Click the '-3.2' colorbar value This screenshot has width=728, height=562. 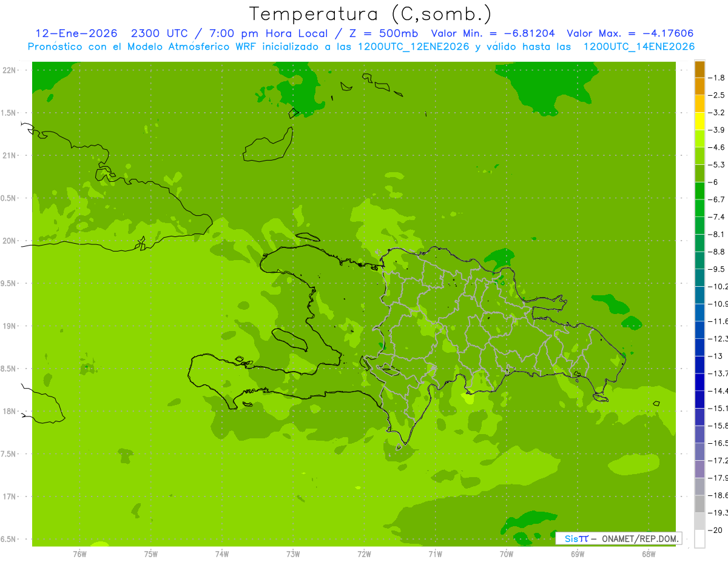(x=717, y=113)
